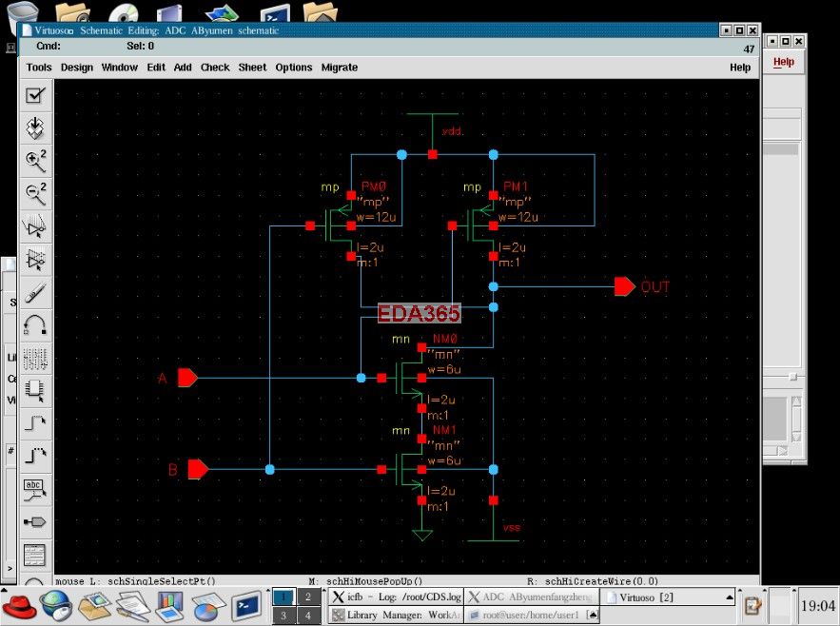Image resolution: width=840 pixels, height=626 pixels.
Task: Select the Pin tool icon
Action: (35, 521)
